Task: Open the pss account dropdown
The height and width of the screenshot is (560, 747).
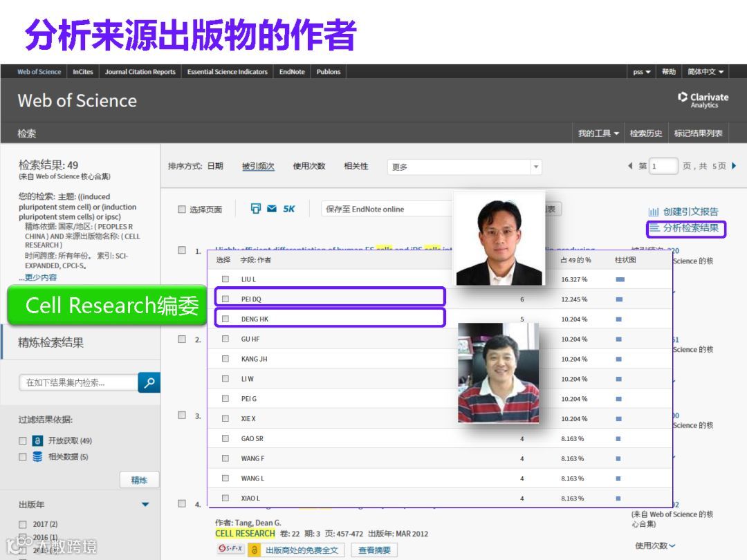Action: tap(642, 71)
